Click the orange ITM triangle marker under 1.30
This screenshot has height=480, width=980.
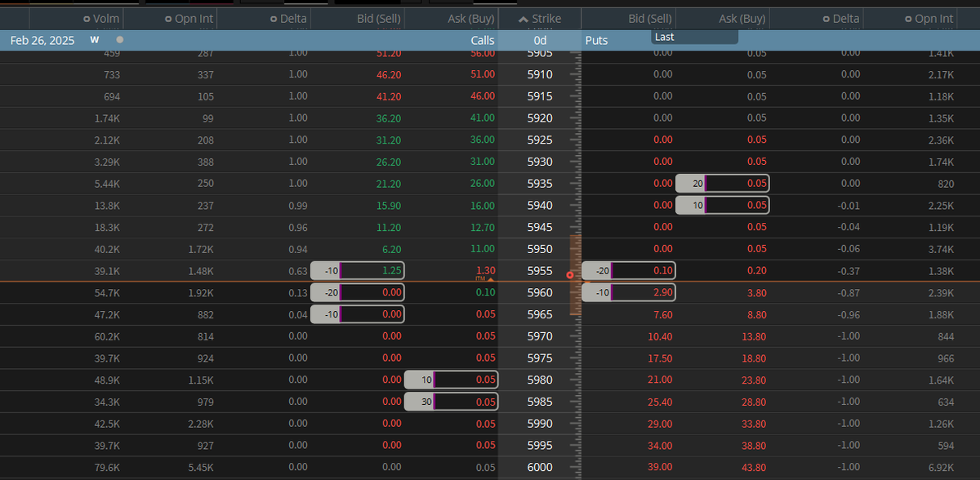(x=491, y=279)
